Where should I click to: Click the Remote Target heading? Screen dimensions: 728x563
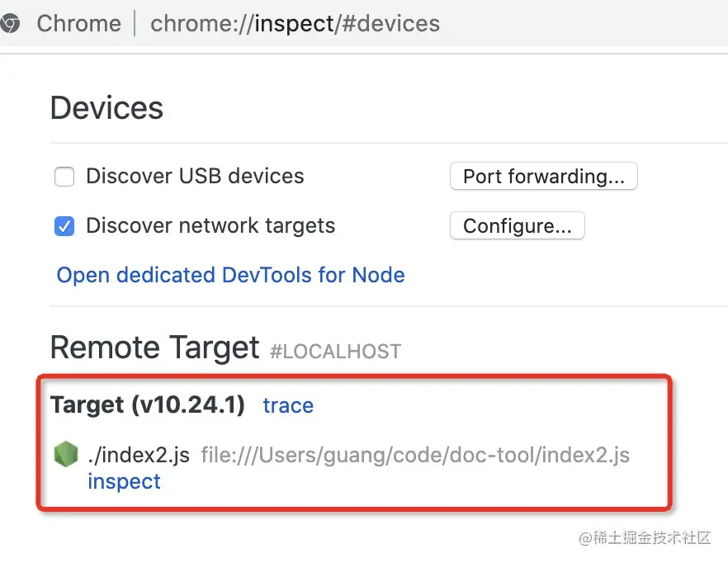click(x=154, y=348)
